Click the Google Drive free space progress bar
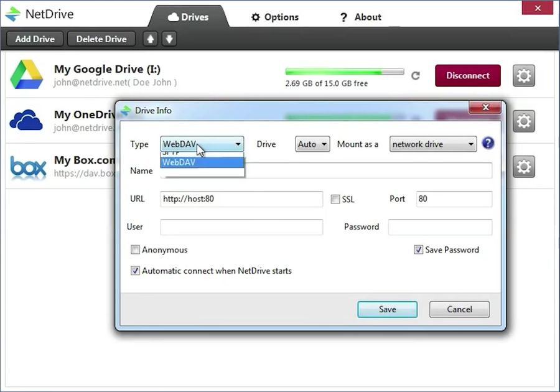The height and width of the screenshot is (392, 560). (345, 72)
